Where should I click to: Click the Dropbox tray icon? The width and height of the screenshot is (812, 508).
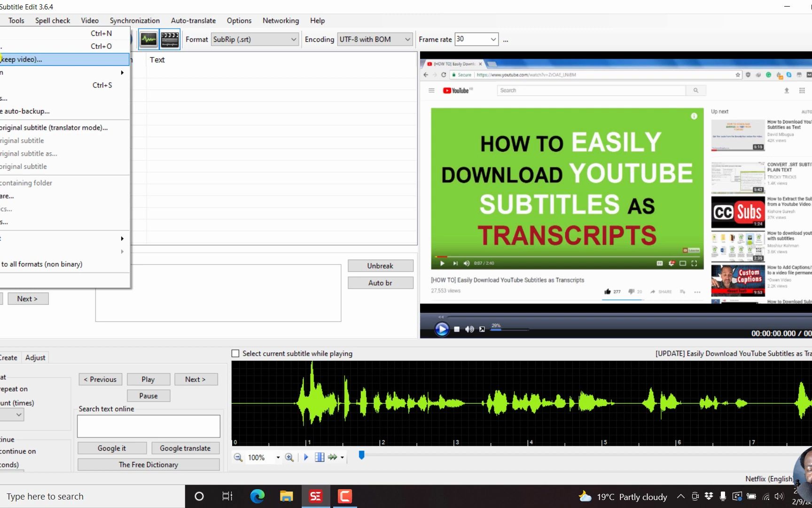coord(709,496)
